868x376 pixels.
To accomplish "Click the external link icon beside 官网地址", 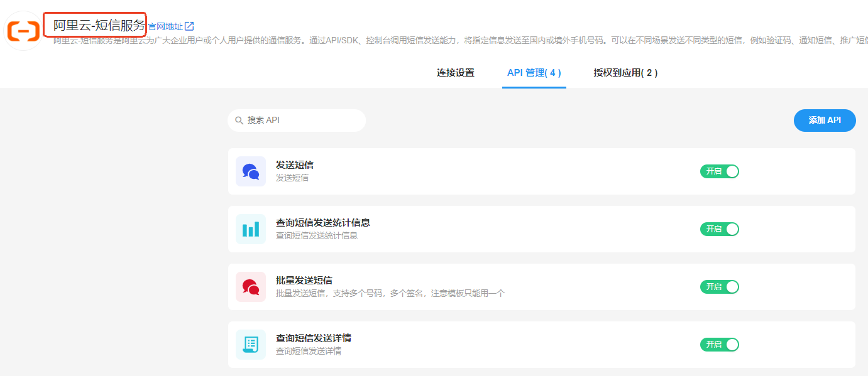I will pos(189,26).
